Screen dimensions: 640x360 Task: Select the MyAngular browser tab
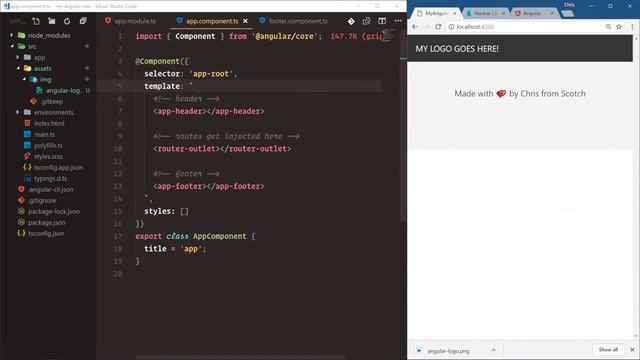(436, 13)
